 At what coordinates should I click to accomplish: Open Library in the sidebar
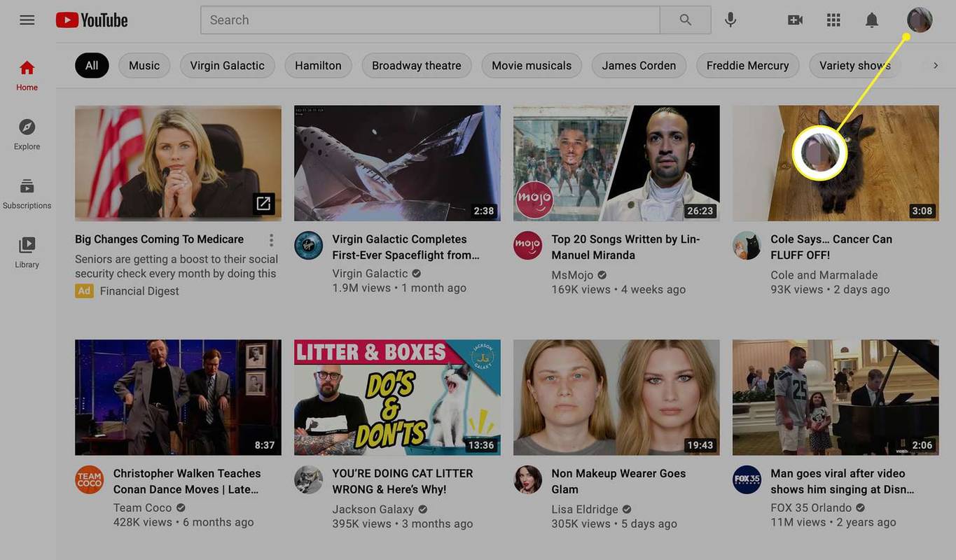27,253
